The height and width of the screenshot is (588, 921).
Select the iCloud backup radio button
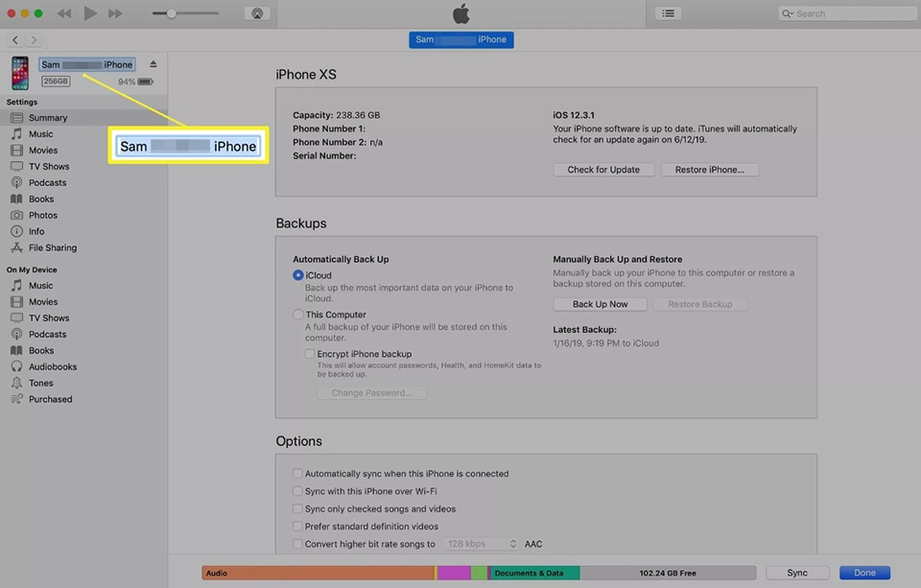(x=297, y=275)
